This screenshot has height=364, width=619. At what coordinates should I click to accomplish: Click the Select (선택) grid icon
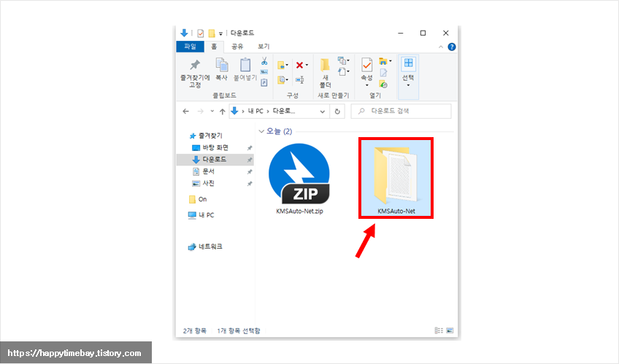408,64
